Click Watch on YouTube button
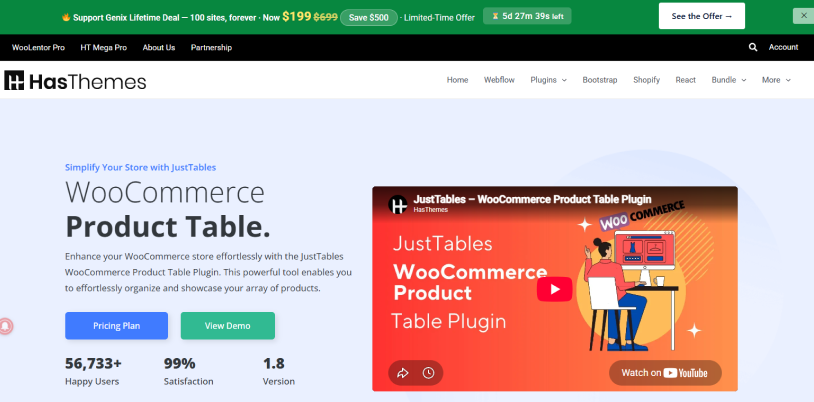The width and height of the screenshot is (814, 402). point(665,373)
